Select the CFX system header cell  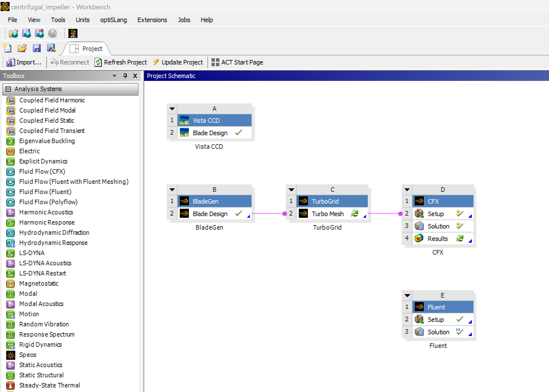443,201
